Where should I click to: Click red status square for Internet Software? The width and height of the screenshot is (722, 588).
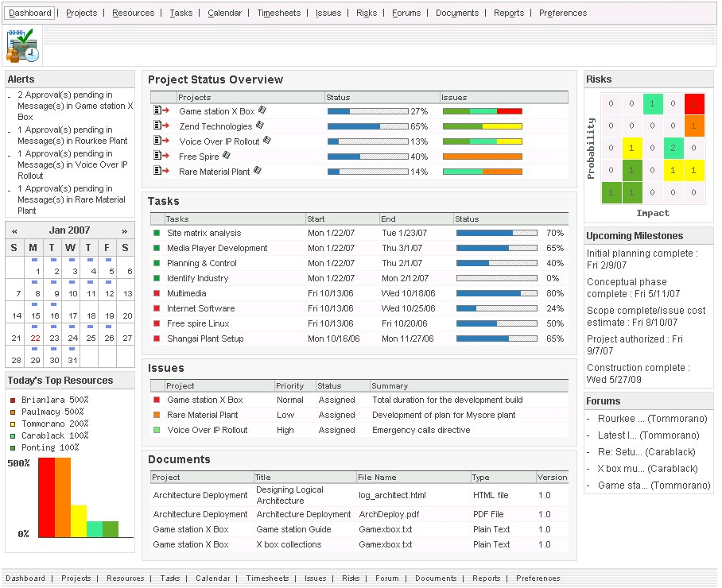(x=157, y=309)
